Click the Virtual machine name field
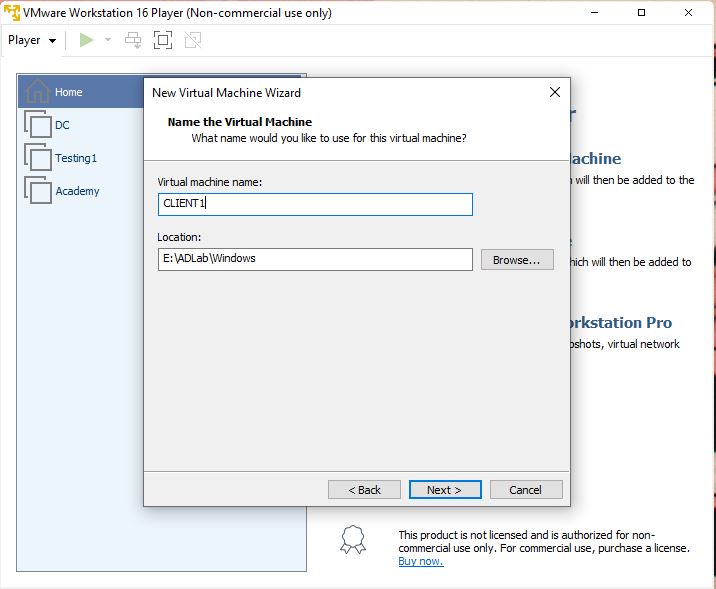716x589 pixels. (315, 204)
